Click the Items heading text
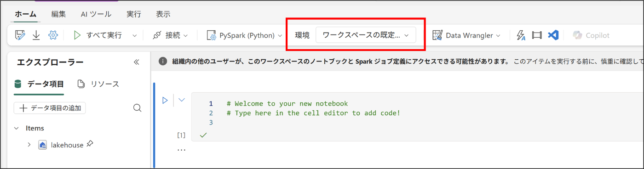 pyautogui.click(x=35, y=128)
